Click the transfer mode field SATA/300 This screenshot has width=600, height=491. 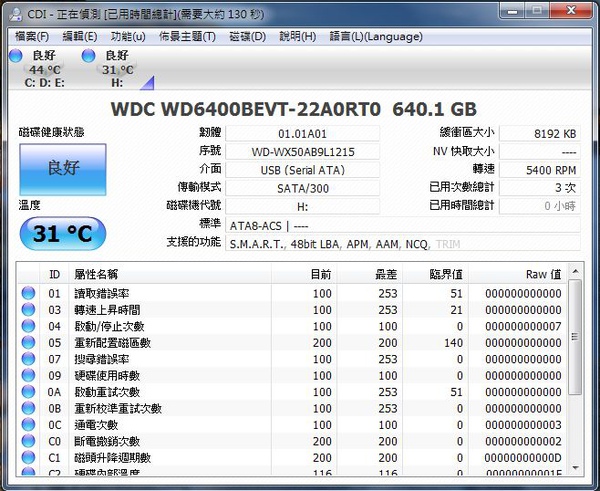302,188
